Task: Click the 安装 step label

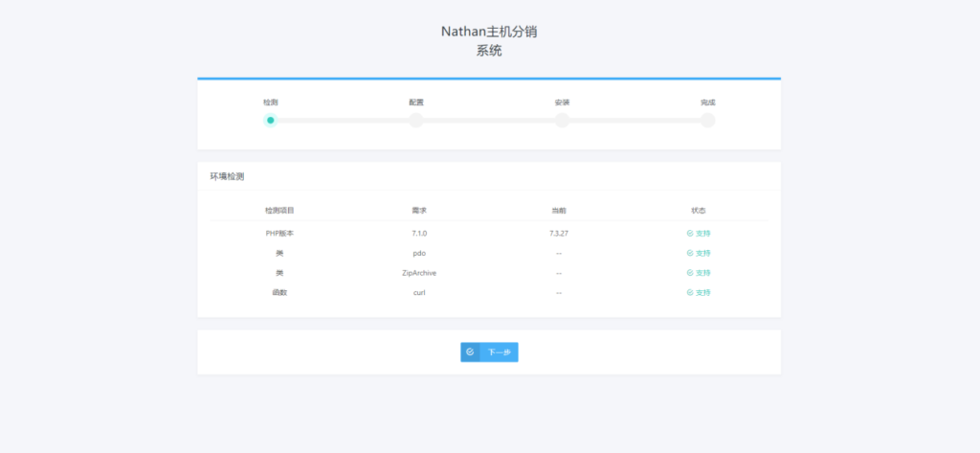Action: [x=562, y=102]
